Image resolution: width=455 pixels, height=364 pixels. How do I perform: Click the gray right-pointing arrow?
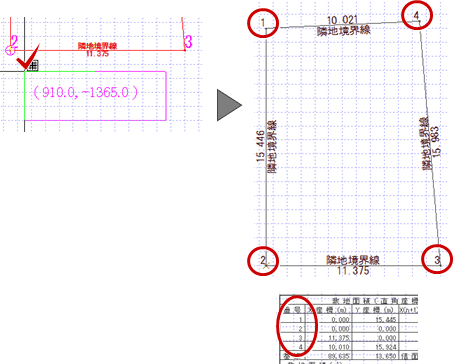point(229,105)
